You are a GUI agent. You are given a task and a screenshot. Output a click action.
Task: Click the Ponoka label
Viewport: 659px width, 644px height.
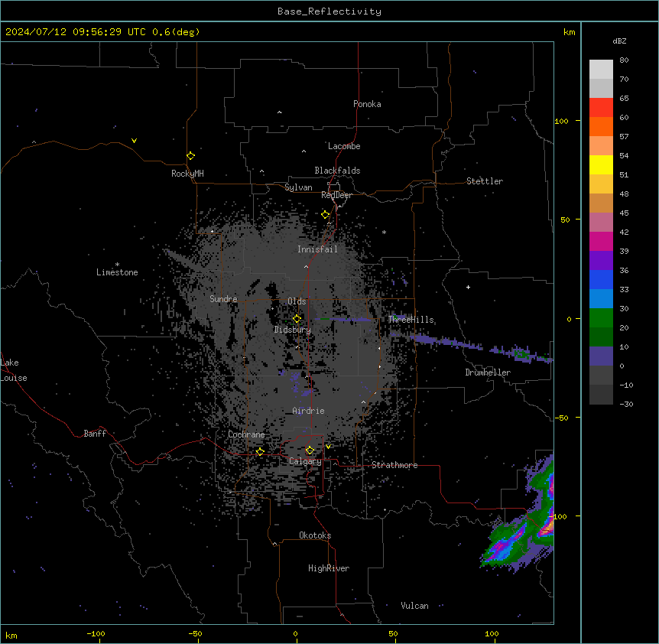(x=367, y=104)
